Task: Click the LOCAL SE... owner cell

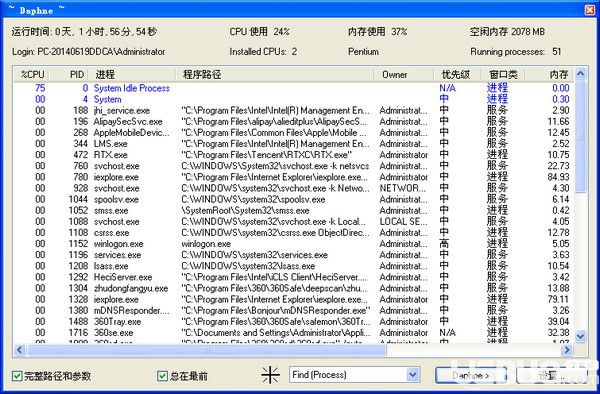Action: point(403,221)
